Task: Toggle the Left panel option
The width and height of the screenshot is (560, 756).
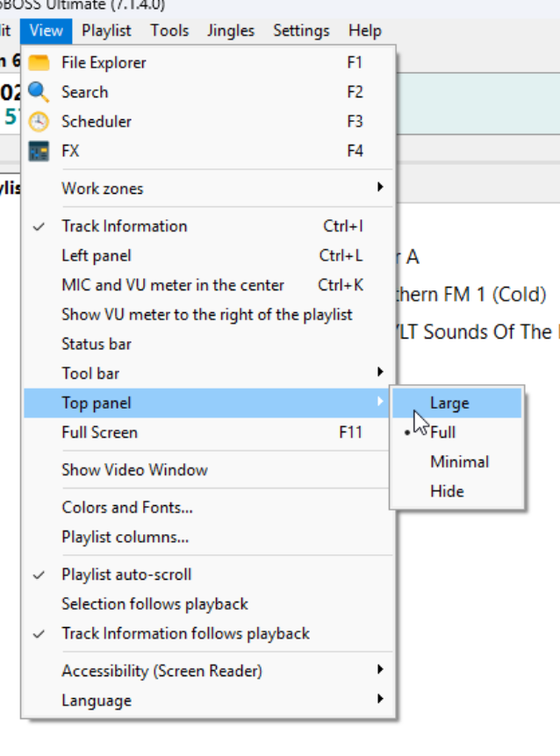Action: tap(208, 255)
